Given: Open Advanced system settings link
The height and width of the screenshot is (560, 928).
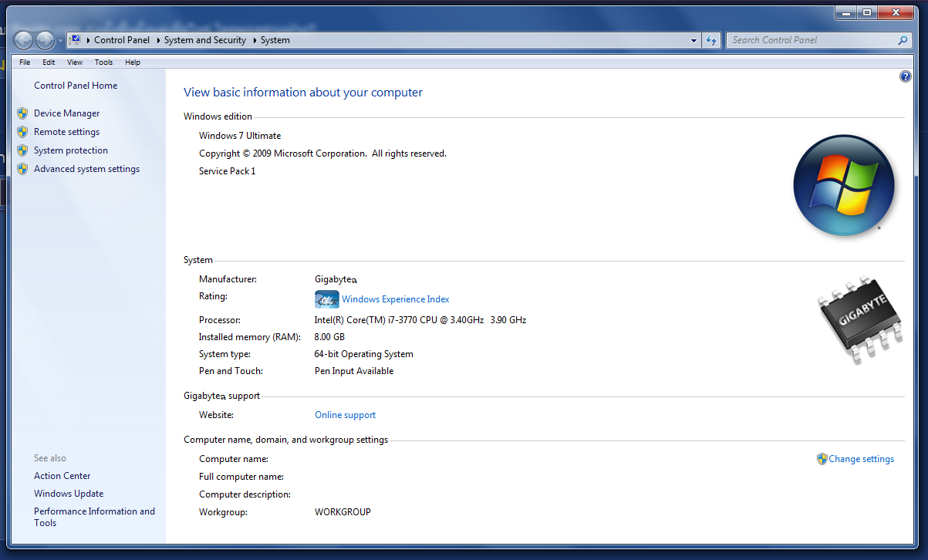Looking at the screenshot, I should [87, 169].
